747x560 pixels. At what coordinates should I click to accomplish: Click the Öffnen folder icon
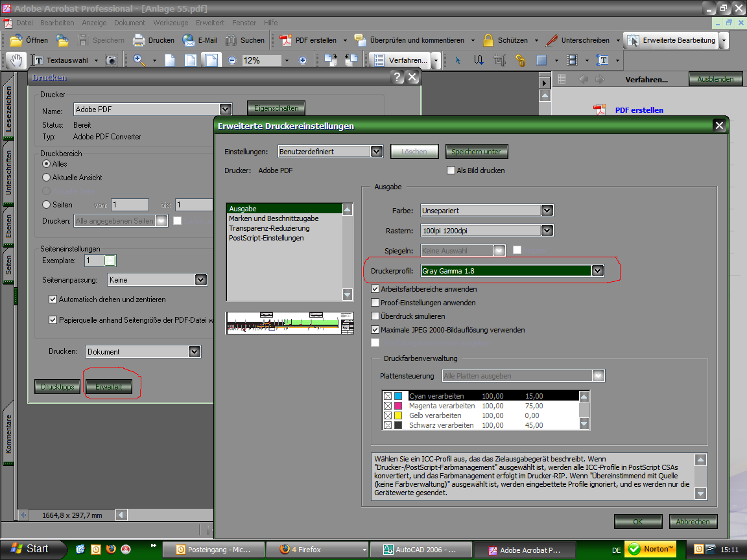[x=16, y=40]
